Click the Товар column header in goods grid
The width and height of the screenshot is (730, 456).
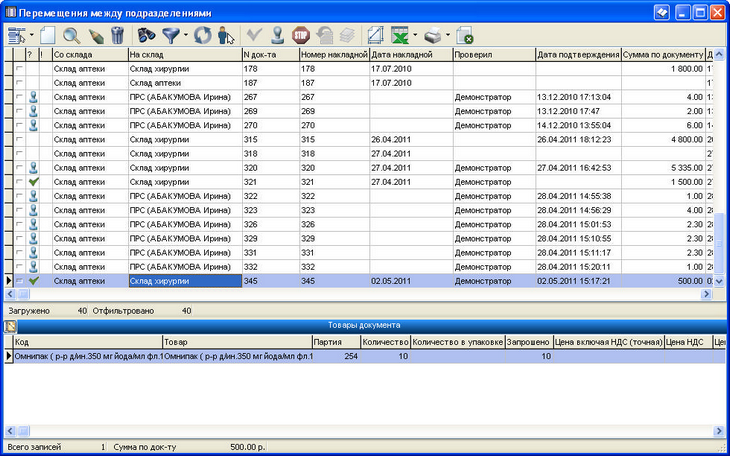(x=237, y=342)
